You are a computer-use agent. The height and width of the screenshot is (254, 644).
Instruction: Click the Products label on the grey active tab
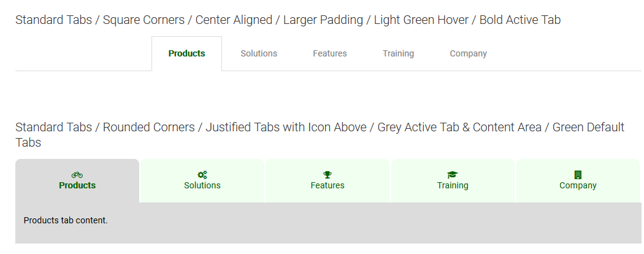pos(77,185)
